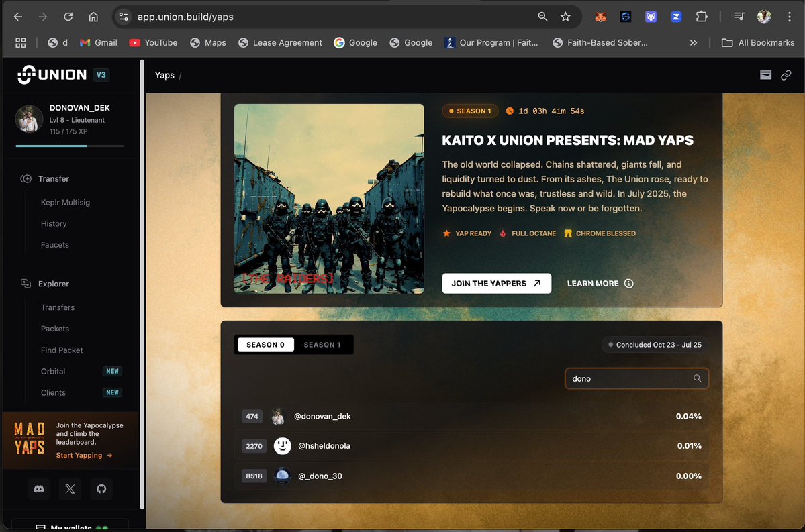
Task: Bookmark this page with the star icon
Action: [x=565, y=17]
